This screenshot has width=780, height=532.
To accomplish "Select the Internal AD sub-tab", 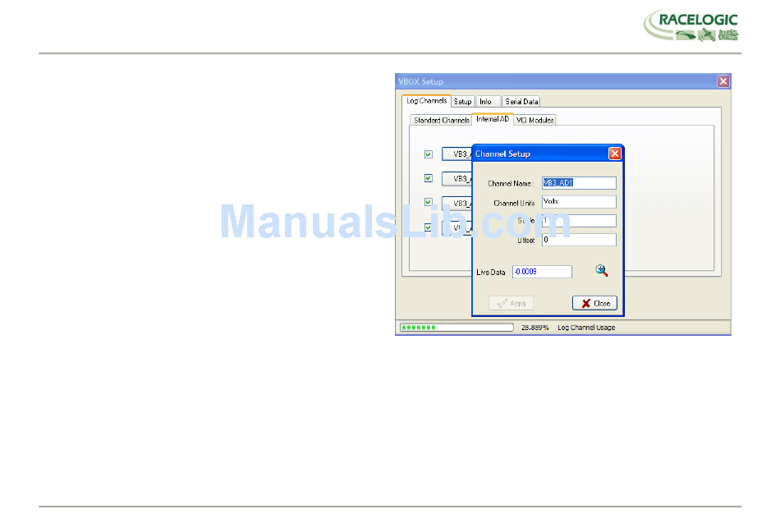I will (x=493, y=119).
